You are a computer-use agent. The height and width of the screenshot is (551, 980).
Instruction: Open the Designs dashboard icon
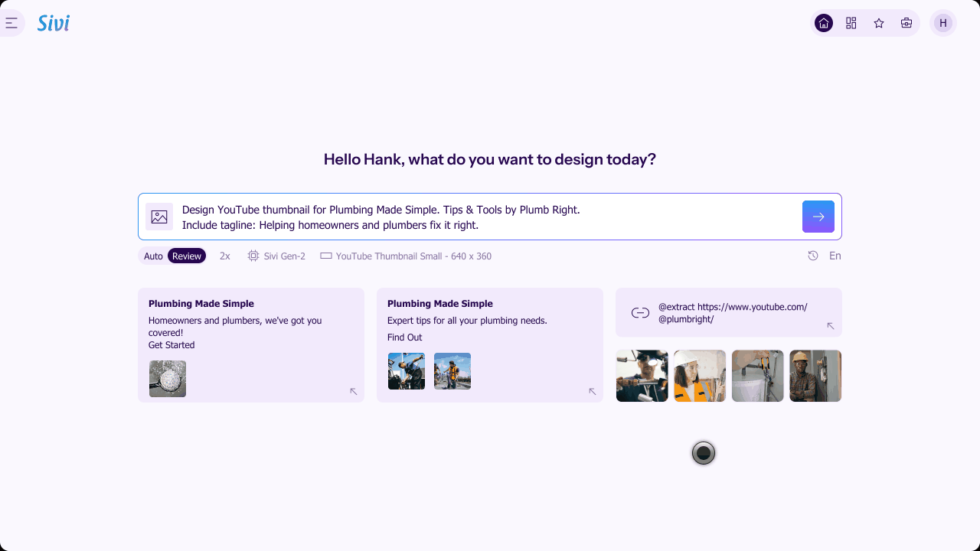pos(851,23)
